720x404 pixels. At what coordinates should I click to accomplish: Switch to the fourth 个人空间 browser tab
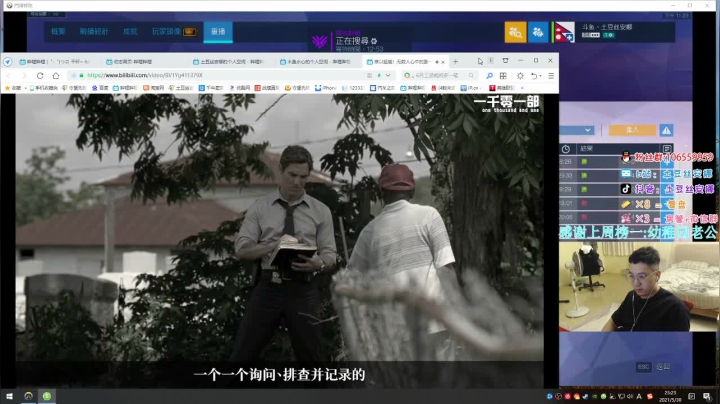click(x=317, y=62)
